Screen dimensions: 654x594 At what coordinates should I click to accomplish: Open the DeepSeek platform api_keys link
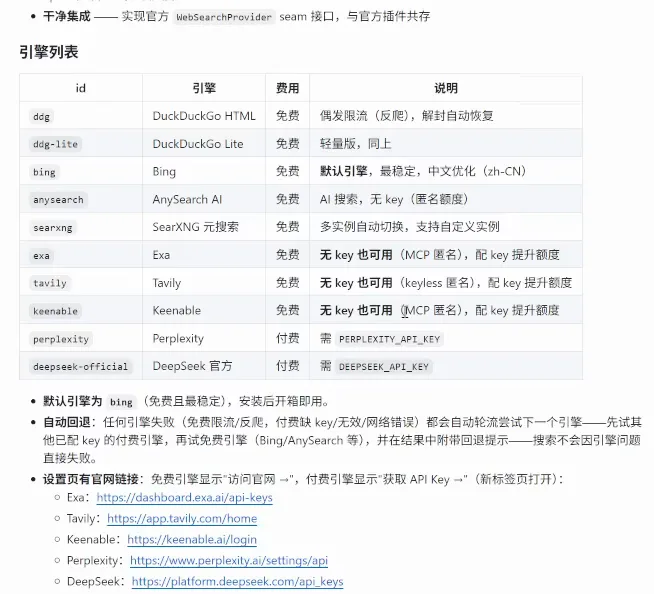point(237,581)
